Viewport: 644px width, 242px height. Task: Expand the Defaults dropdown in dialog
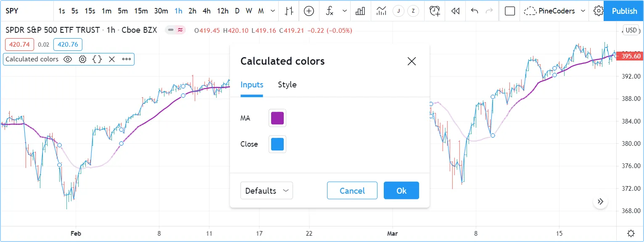(x=267, y=191)
